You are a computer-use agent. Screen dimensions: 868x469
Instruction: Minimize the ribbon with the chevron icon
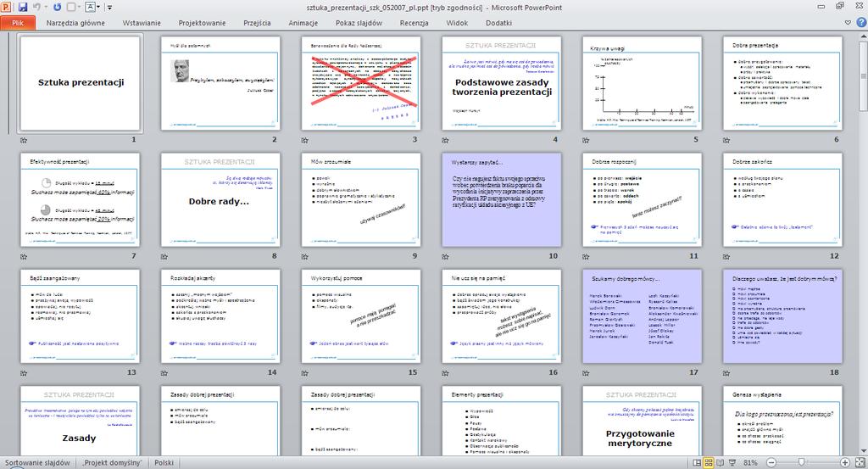848,23
